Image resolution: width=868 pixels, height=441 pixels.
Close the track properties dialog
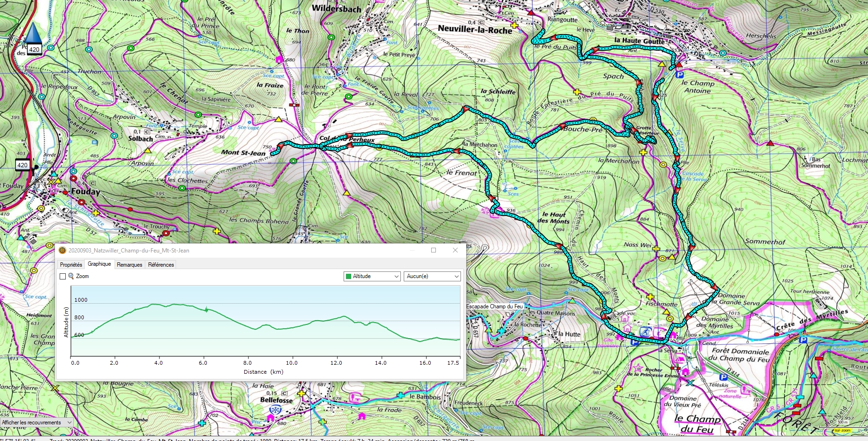455,251
